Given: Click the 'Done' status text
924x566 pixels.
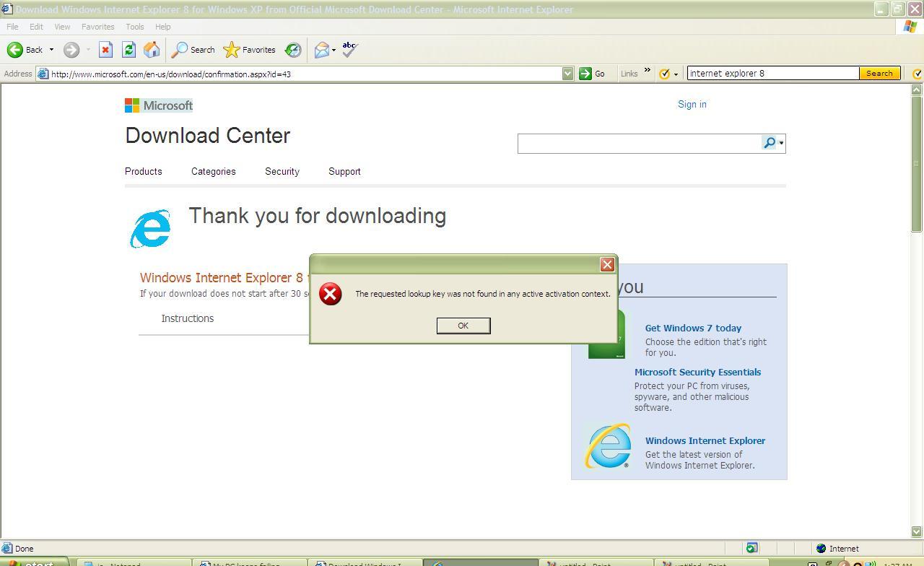Looking at the screenshot, I should (x=24, y=549).
